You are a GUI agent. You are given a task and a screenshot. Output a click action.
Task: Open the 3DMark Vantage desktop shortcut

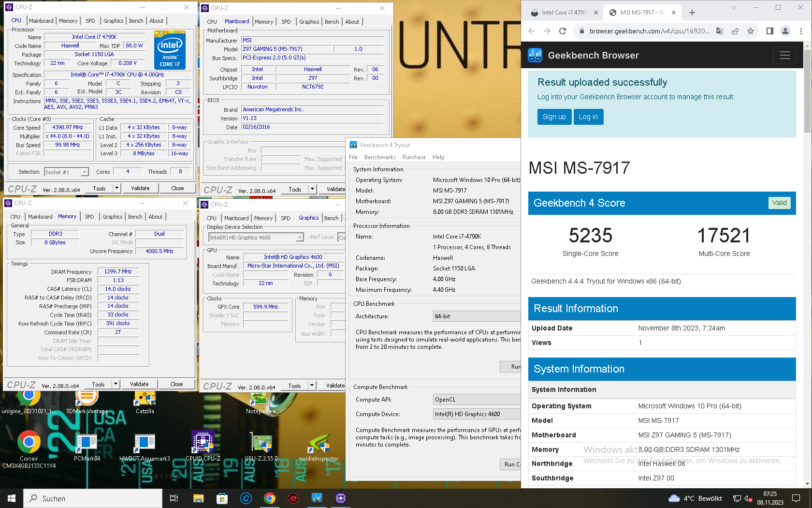pos(87,403)
